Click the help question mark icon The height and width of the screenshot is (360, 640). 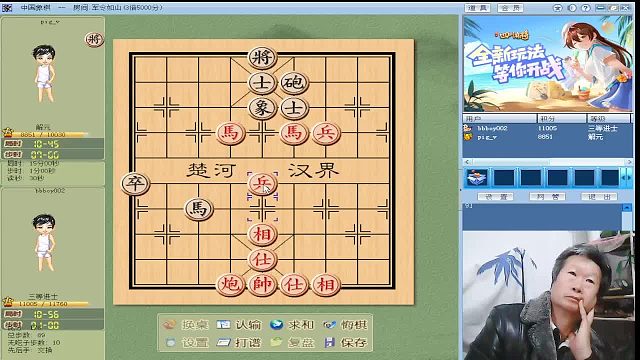(586, 8)
